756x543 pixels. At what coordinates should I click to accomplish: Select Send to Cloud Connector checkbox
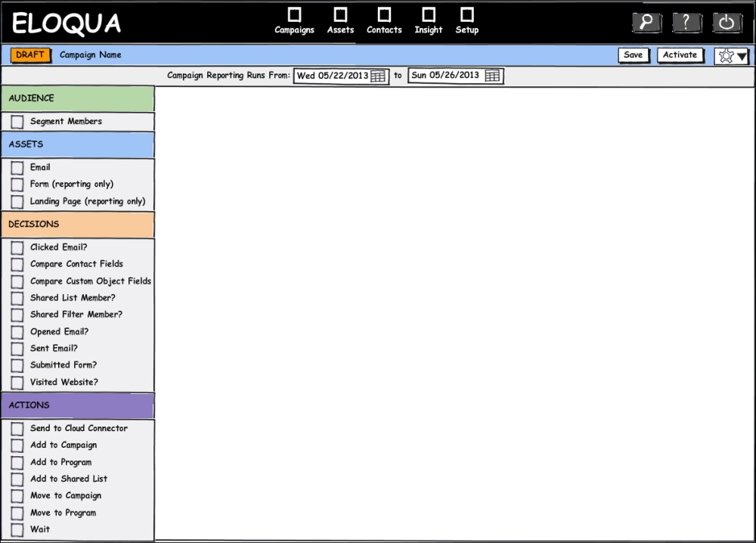[x=17, y=429]
